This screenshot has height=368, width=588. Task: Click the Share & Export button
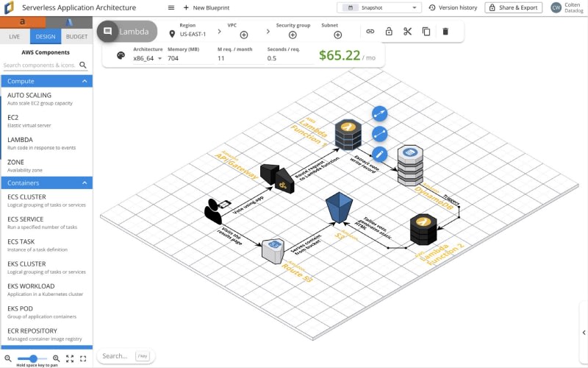click(513, 7)
